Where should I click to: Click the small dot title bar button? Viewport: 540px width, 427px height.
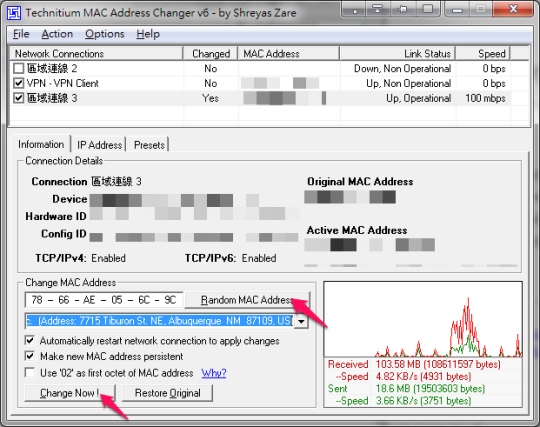point(354,9)
